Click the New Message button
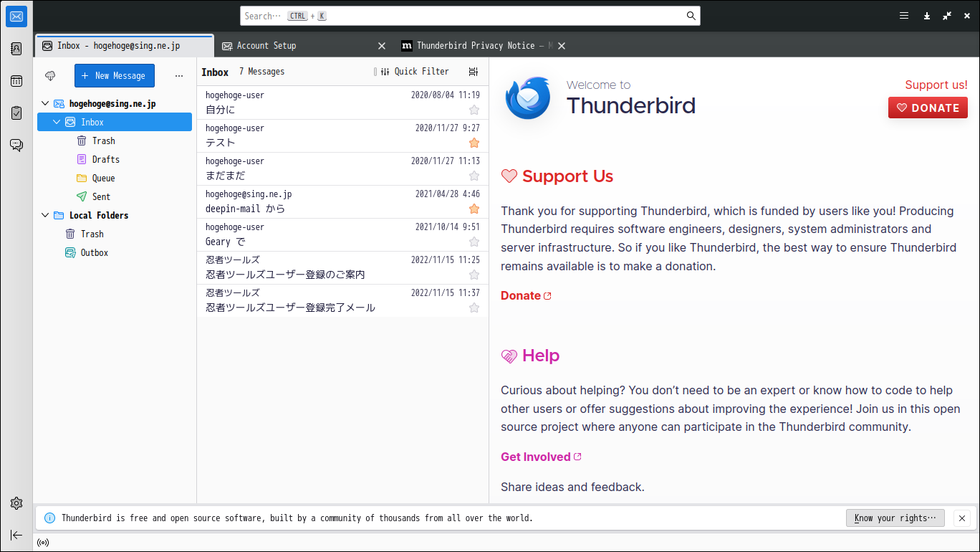 point(115,76)
